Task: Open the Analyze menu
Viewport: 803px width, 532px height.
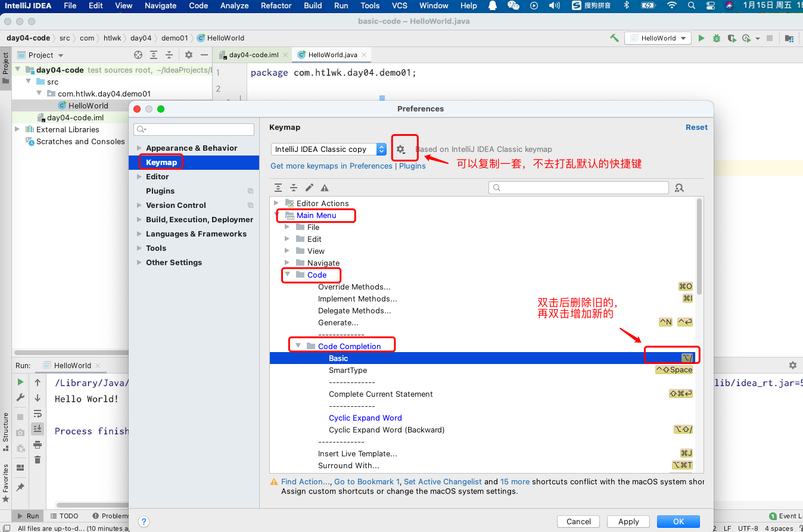Action: tap(235, 5)
